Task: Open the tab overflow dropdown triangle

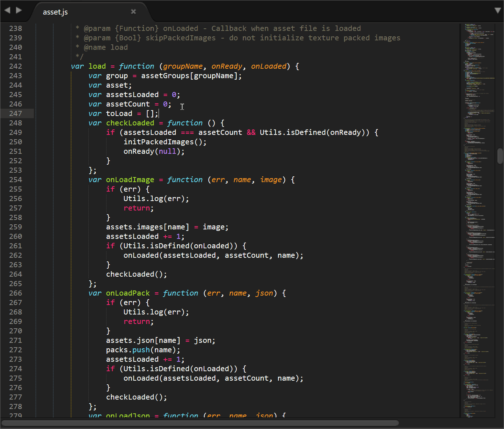Action: (x=497, y=11)
